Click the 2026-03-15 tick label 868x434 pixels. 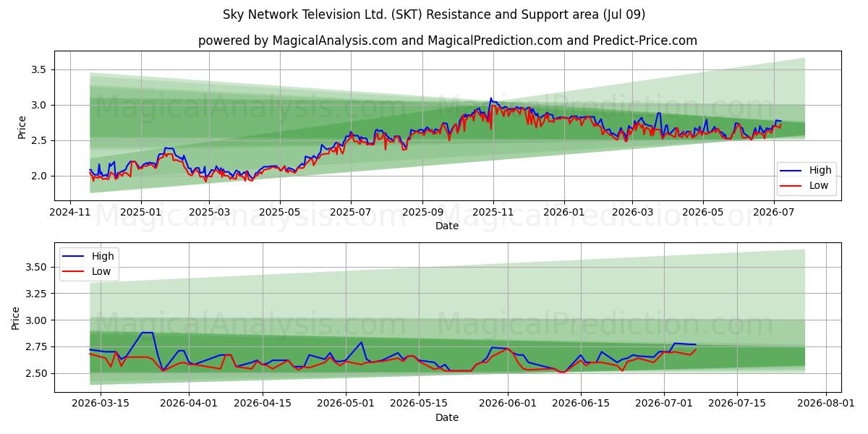[101, 404]
